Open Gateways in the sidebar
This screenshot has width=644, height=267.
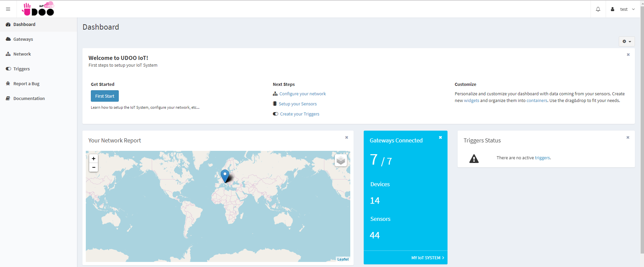coord(38,39)
